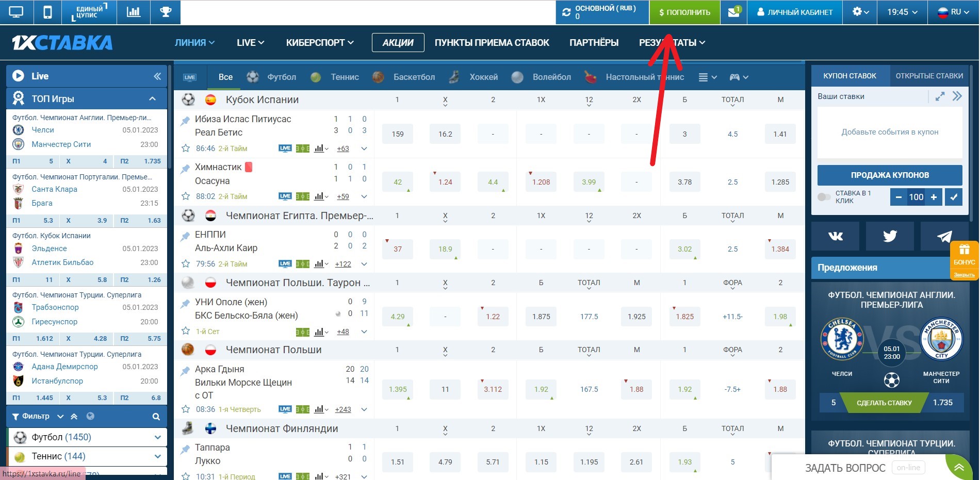Open the VK social network icon
The height and width of the screenshot is (480, 980).
click(835, 236)
